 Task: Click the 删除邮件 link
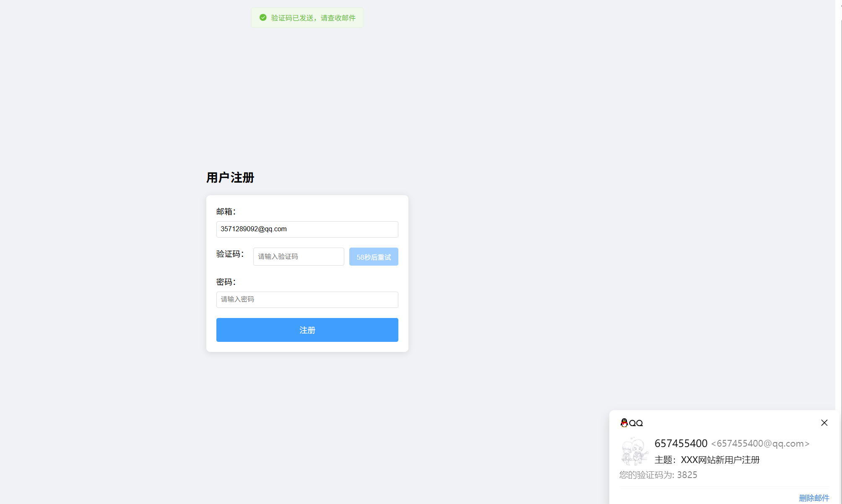coord(813,498)
